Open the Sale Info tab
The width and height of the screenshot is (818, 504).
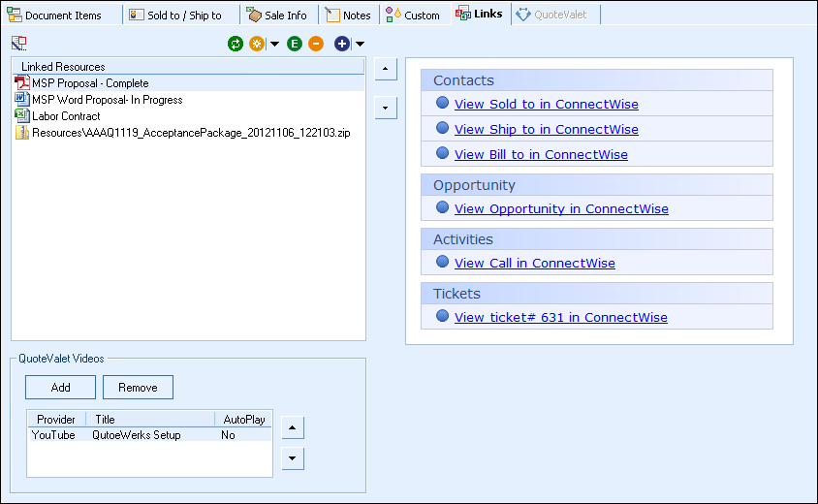click(277, 16)
